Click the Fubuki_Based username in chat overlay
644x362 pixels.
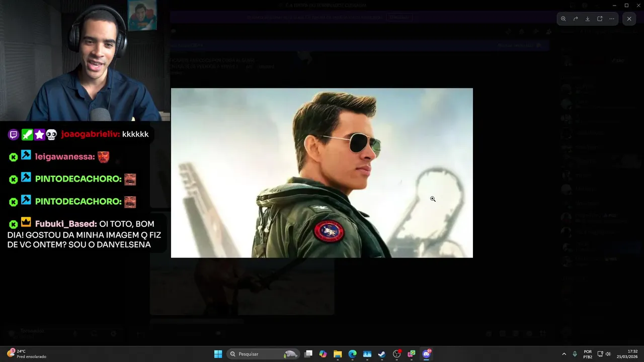pos(66,224)
